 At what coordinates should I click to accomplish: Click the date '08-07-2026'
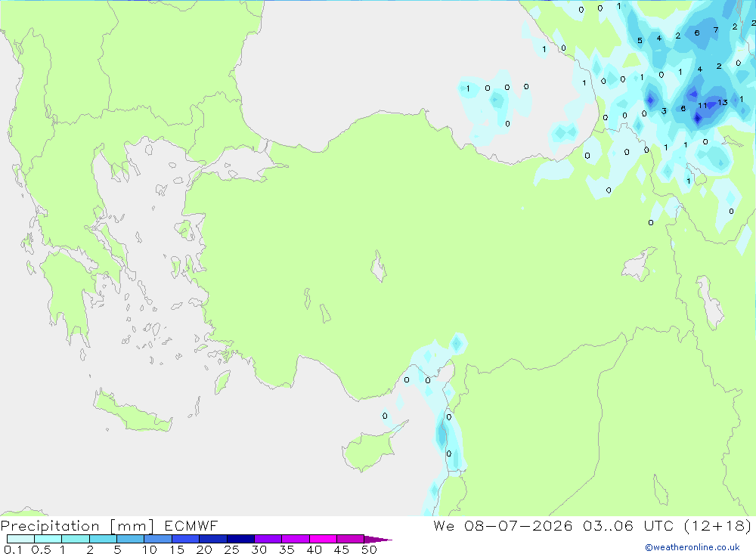point(519,525)
